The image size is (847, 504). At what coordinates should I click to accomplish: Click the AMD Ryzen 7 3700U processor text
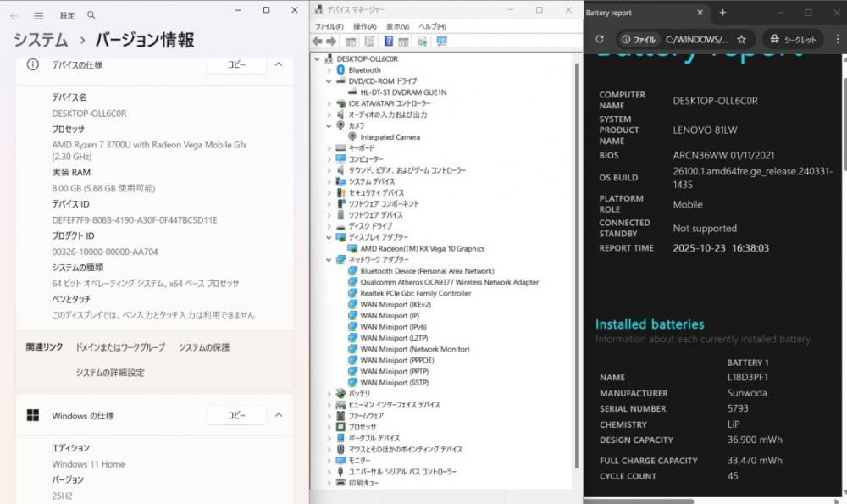(x=149, y=150)
